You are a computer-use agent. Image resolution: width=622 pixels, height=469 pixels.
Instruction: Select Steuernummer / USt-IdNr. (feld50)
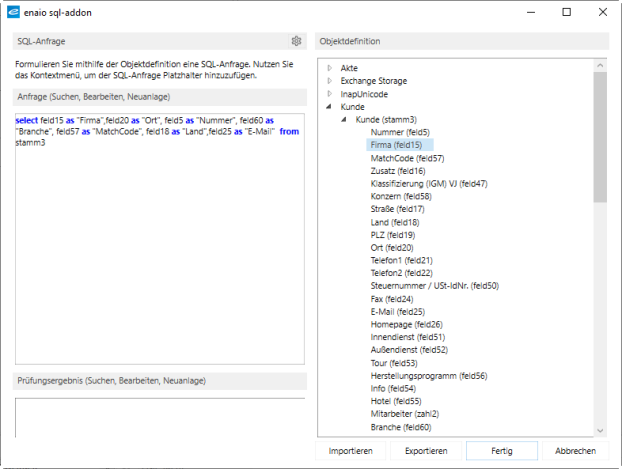click(x=434, y=285)
